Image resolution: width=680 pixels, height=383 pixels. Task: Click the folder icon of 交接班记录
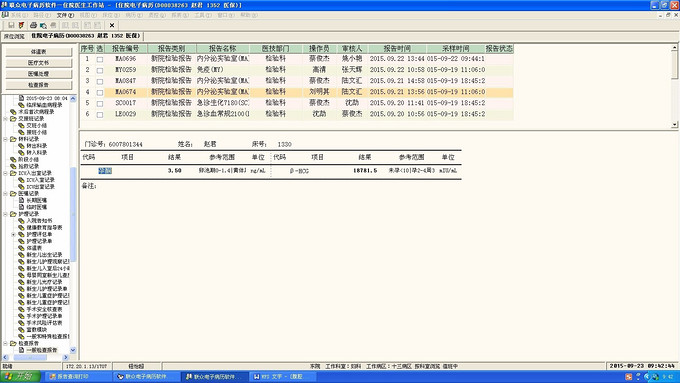point(13,118)
